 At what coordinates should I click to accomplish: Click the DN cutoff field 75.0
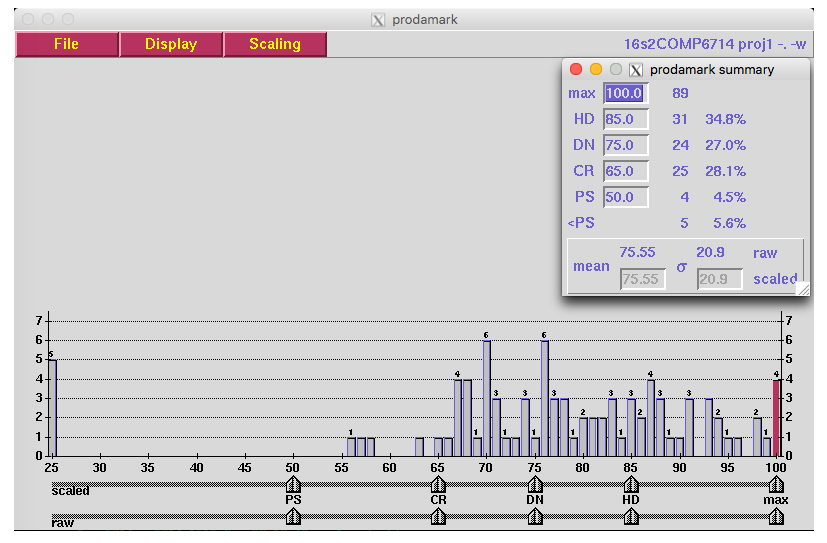[625, 145]
